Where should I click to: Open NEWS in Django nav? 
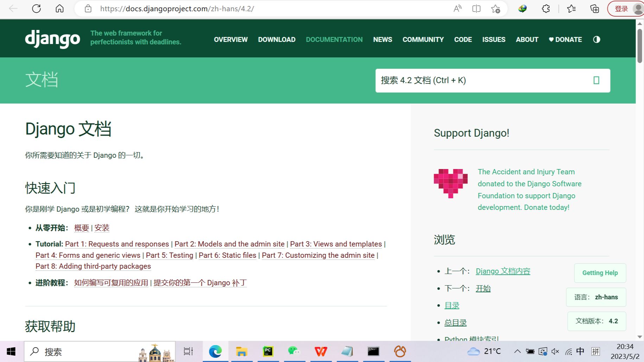383,39
